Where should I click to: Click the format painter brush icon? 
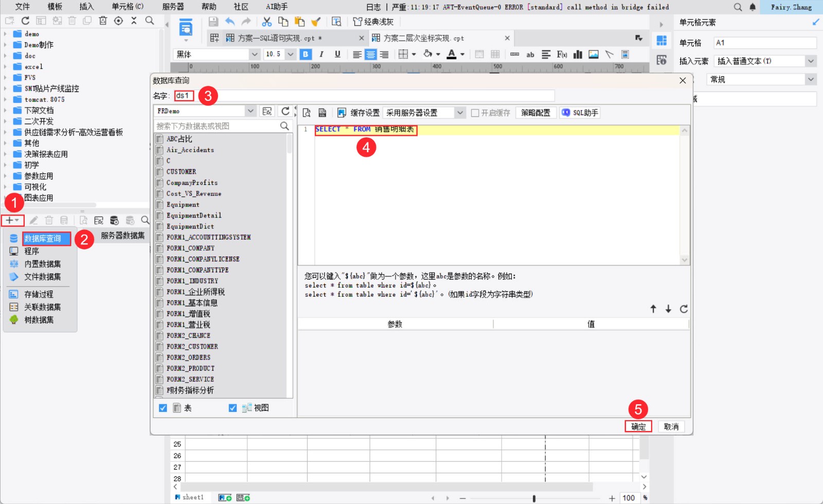point(316,22)
